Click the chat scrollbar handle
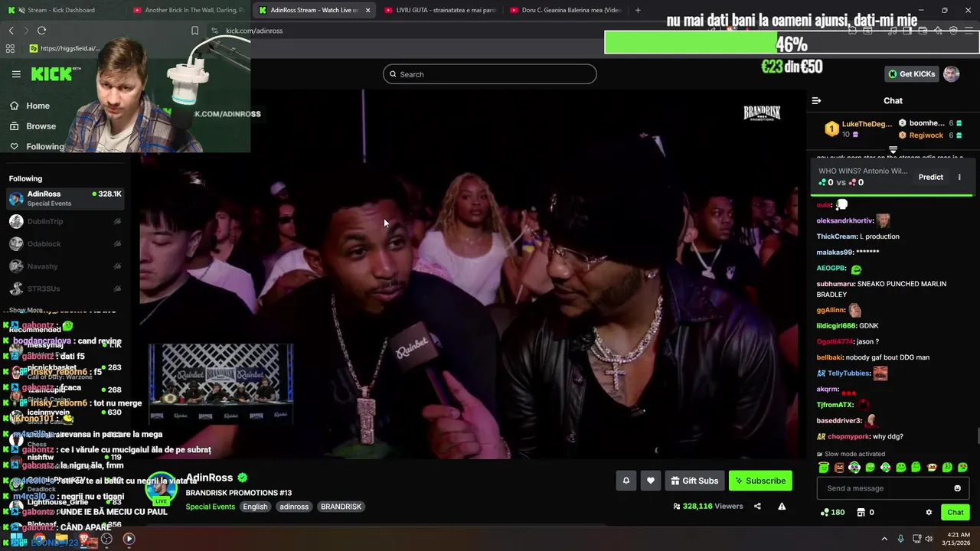Viewport: 980px width, 551px height. (977, 437)
